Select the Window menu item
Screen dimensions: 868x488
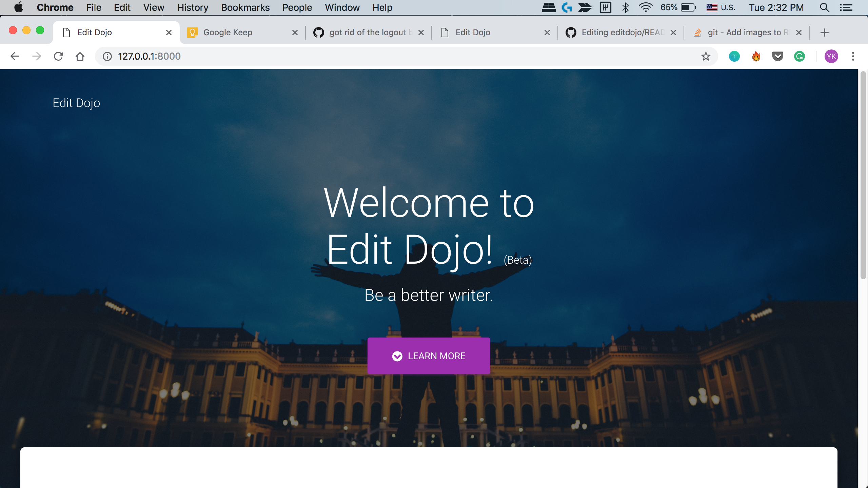(x=343, y=7)
